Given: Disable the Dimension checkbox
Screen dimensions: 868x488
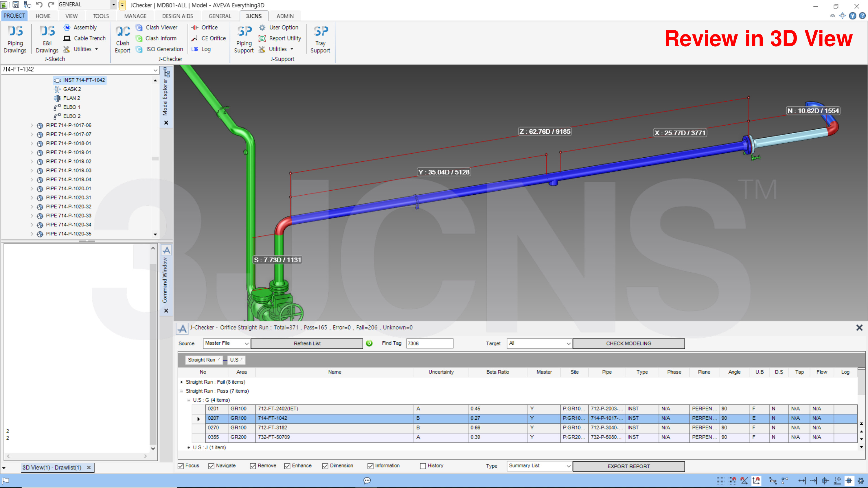Looking at the screenshot, I should [325, 466].
